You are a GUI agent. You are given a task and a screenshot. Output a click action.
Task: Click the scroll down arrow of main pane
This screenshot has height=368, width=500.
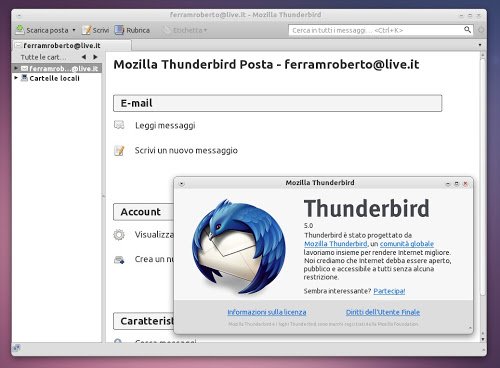pyautogui.click(x=483, y=339)
